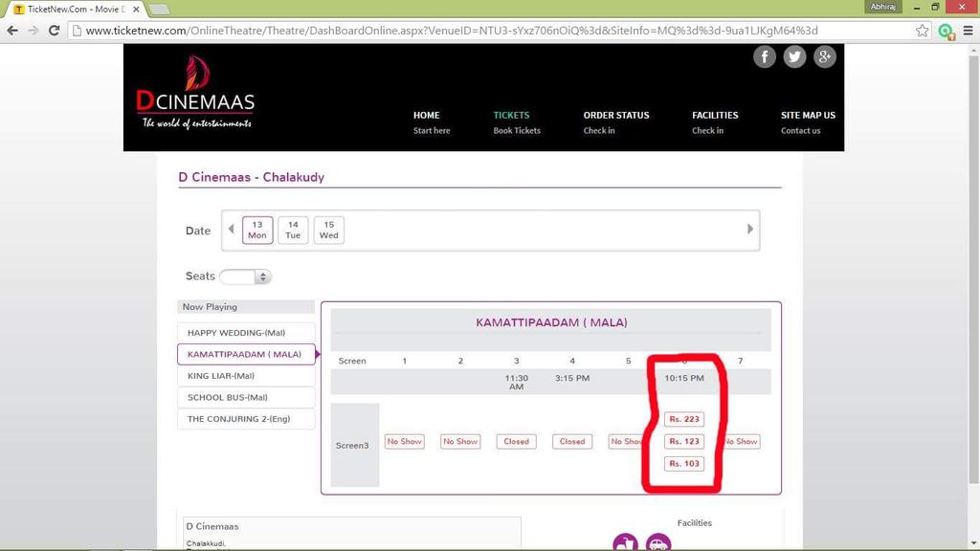Close the TicketNew.Com browser tab
The image size is (980, 551).
pyautogui.click(x=136, y=10)
